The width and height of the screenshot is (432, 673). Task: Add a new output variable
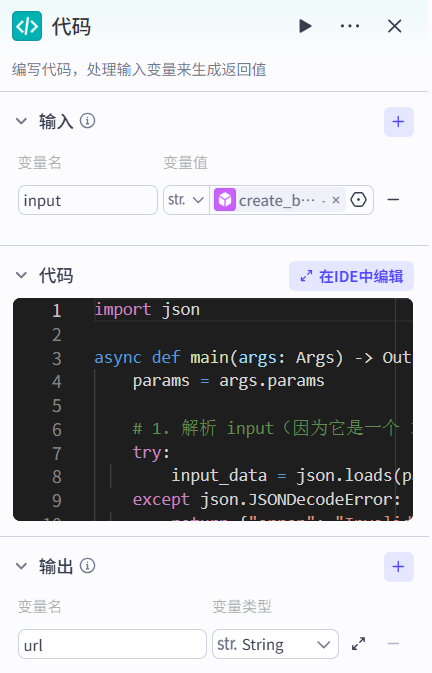[x=399, y=567]
